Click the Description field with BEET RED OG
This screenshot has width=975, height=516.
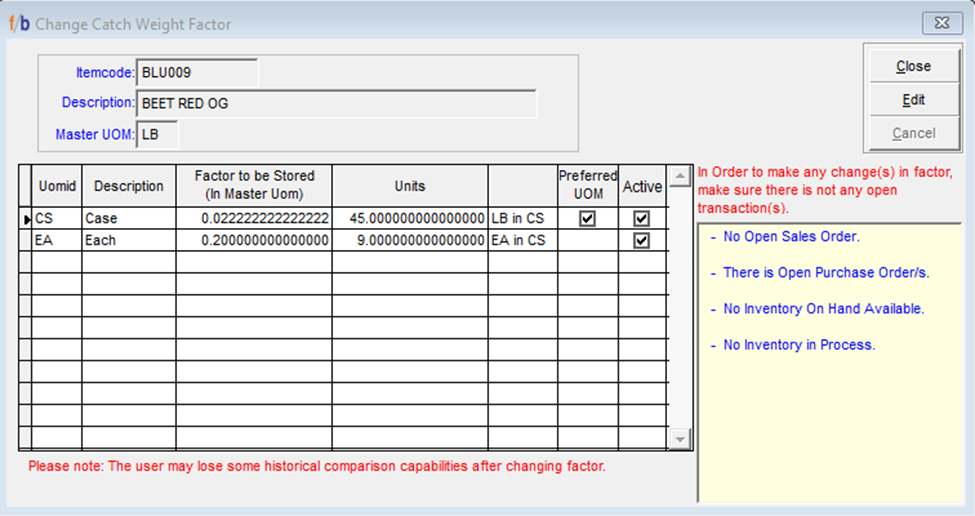336,103
